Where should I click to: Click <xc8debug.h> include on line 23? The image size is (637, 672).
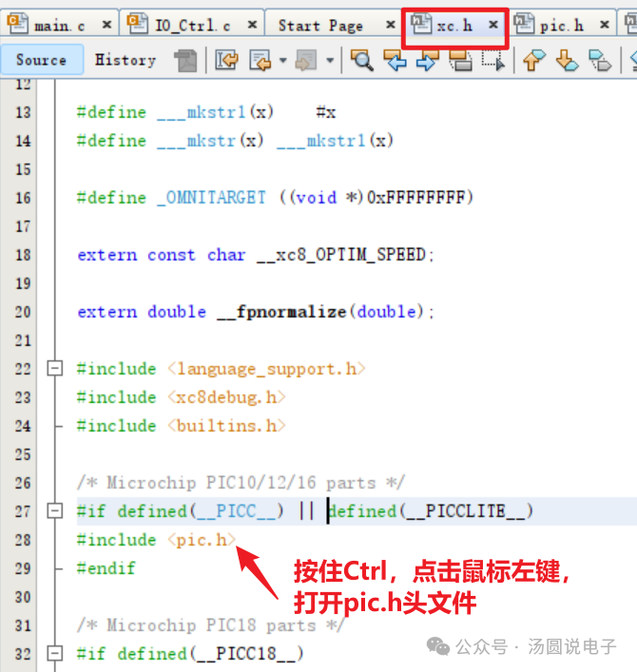[226, 397]
